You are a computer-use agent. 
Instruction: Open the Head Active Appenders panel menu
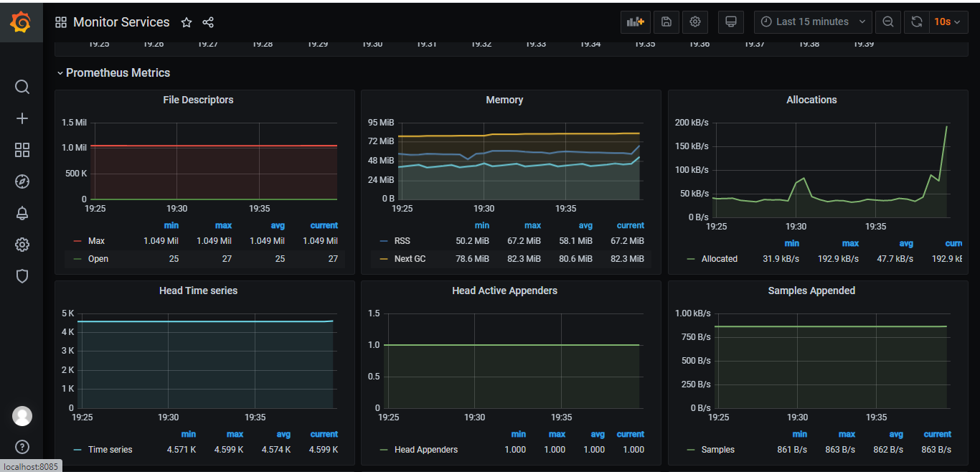tap(504, 291)
